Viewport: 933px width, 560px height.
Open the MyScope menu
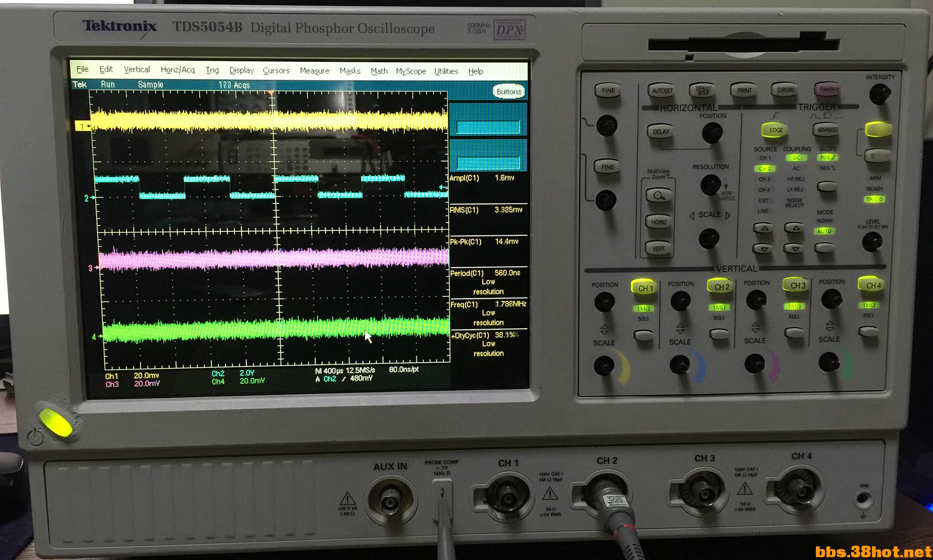coord(411,71)
